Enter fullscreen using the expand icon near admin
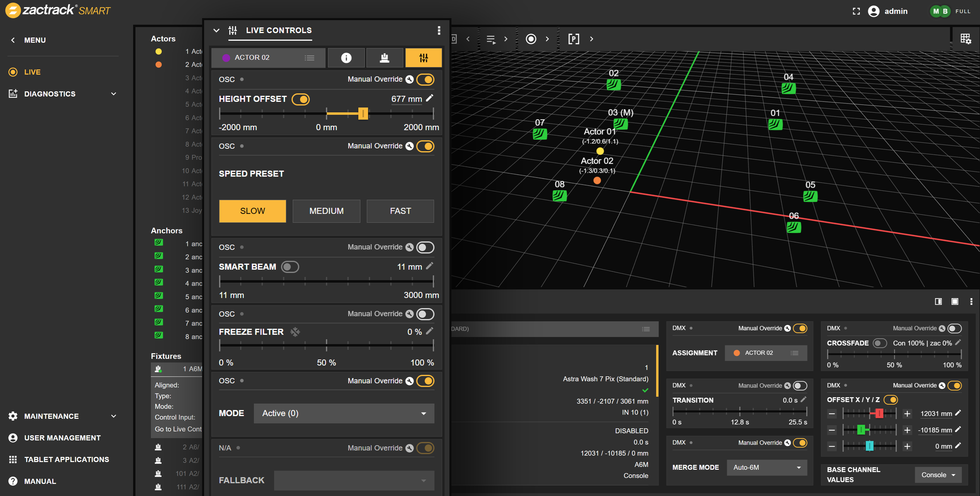This screenshot has height=496, width=980. [x=856, y=11]
